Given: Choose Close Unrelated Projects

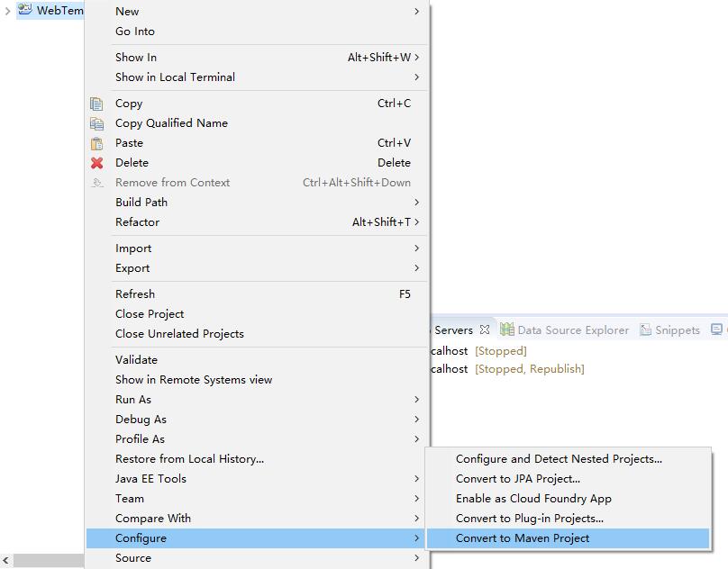Looking at the screenshot, I should [x=257, y=334].
